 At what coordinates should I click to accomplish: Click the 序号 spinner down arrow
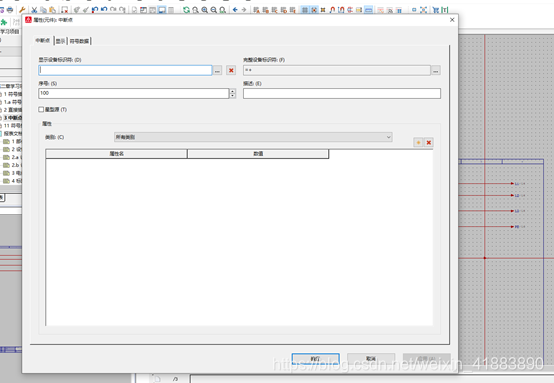232,95
